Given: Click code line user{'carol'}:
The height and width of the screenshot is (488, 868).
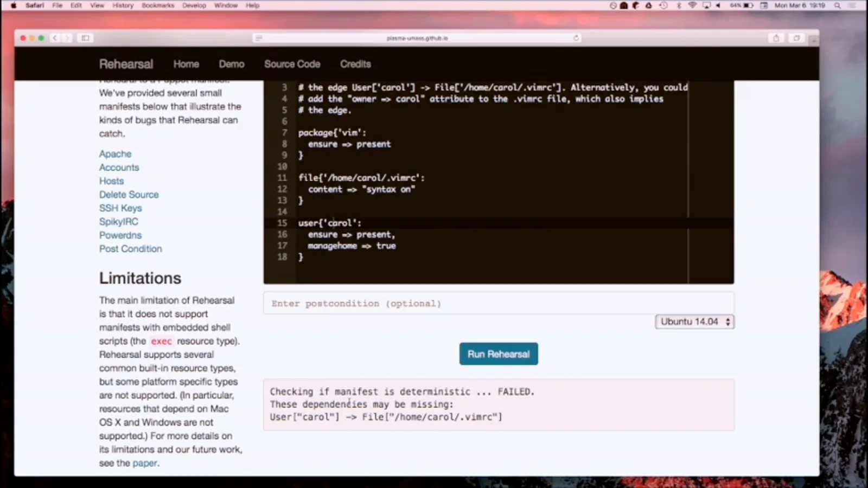Looking at the screenshot, I should pyautogui.click(x=329, y=223).
